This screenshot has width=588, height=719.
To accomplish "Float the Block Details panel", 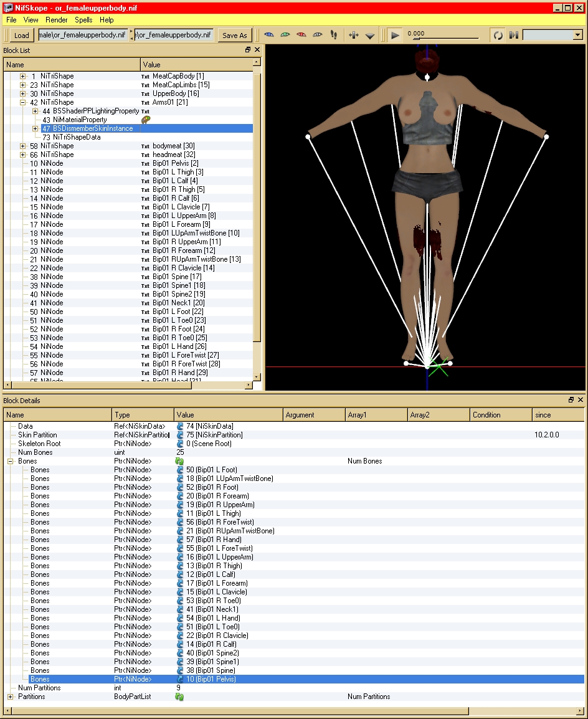I will [x=571, y=401].
